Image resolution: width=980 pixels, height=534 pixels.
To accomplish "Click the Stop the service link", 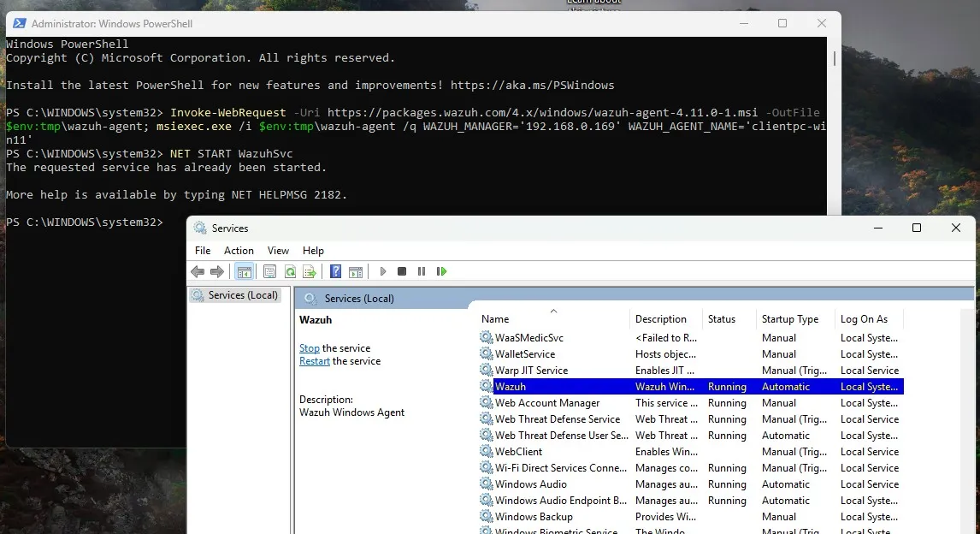I will (x=309, y=348).
